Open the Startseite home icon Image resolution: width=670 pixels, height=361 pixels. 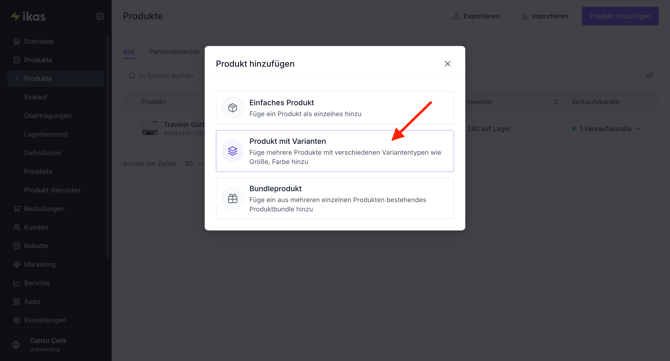[17, 41]
